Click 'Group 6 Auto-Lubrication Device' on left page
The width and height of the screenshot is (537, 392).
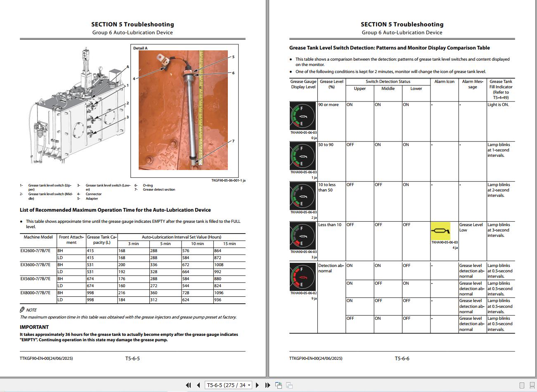(132, 33)
